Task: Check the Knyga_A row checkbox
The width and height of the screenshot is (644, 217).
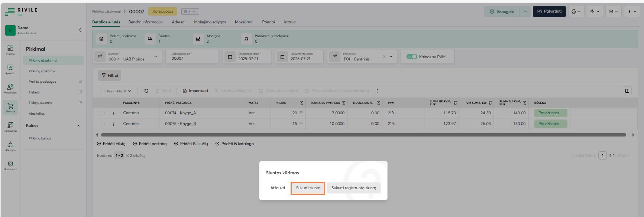Action: (102, 113)
